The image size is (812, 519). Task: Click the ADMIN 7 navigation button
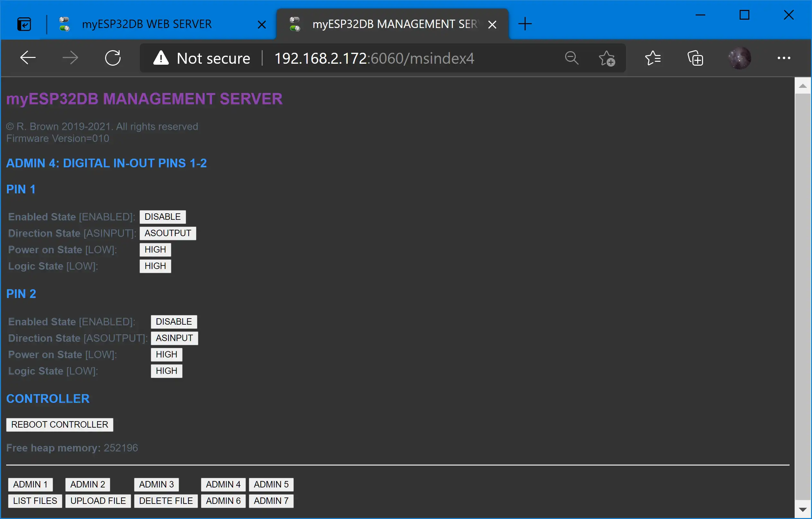tap(270, 501)
